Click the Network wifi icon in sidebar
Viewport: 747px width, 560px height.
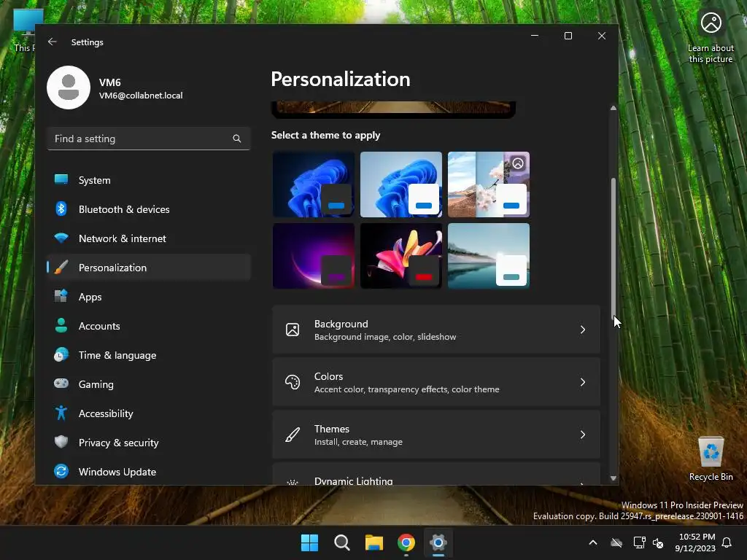tap(61, 238)
